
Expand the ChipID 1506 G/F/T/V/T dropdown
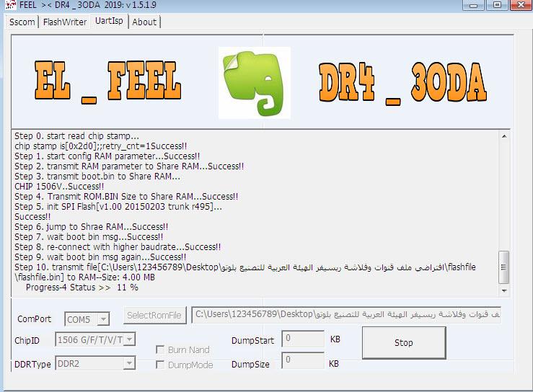tap(129, 339)
